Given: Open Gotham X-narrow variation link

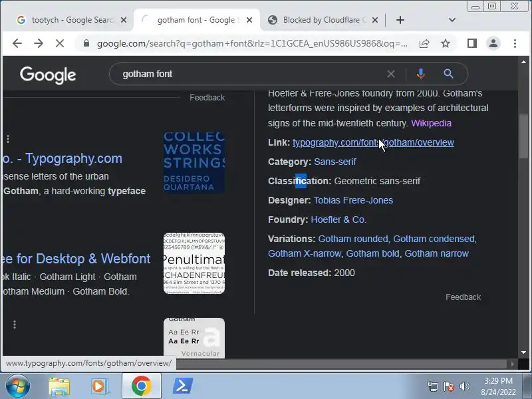Looking at the screenshot, I should 305,254.
